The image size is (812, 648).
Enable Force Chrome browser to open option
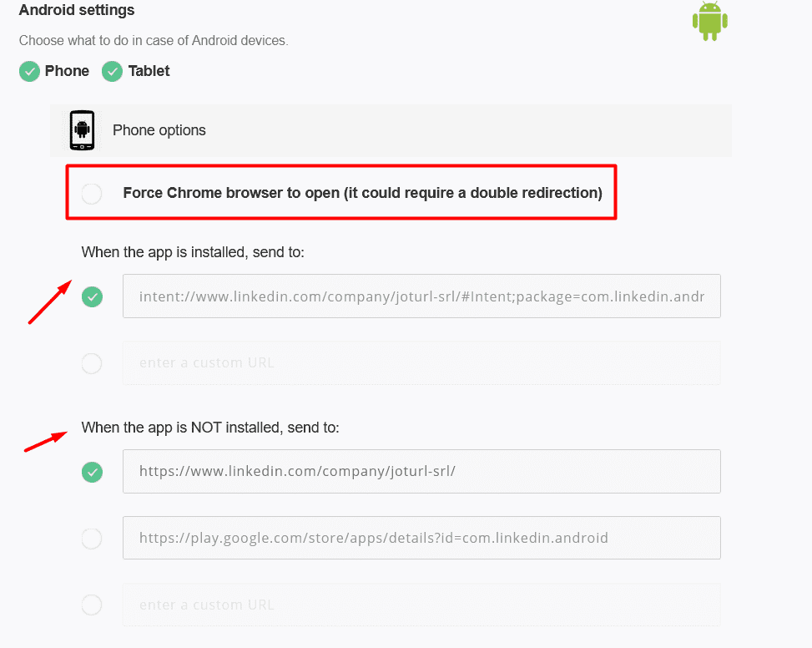[x=92, y=194]
